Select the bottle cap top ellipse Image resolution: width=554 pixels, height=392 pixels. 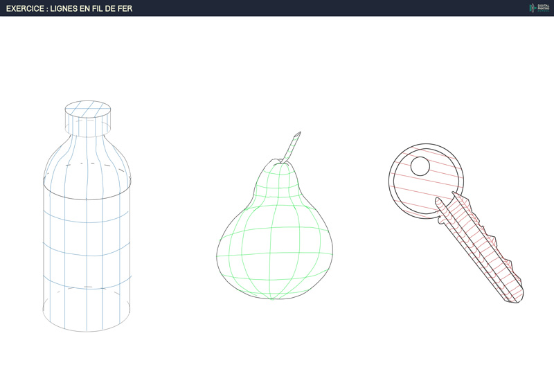pyautogui.click(x=87, y=109)
